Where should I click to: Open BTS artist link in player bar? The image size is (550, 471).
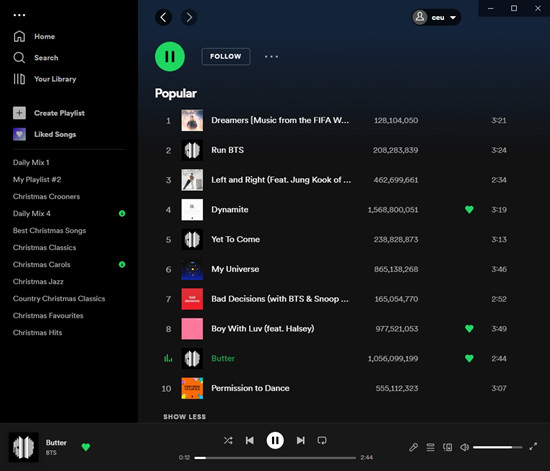[x=51, y=453]
